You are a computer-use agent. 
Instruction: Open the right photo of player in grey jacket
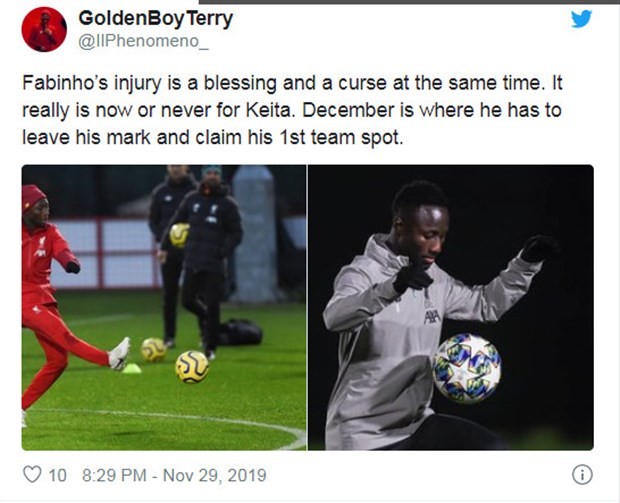click(450, 307)
